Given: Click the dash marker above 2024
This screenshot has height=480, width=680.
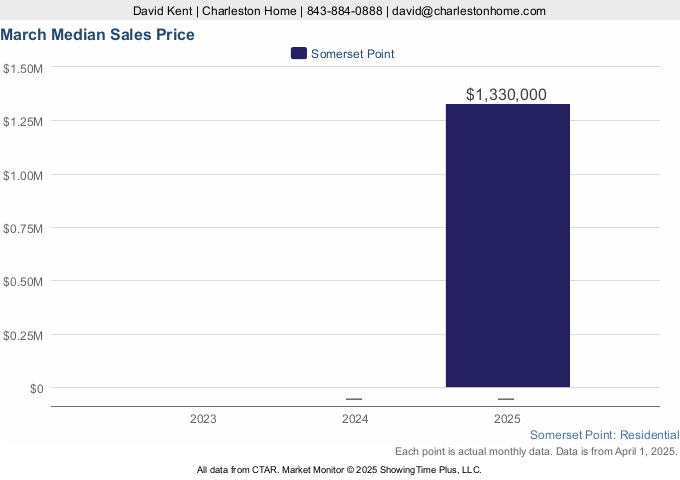Looking at the screenshot, I should click(x=354, y=399).
